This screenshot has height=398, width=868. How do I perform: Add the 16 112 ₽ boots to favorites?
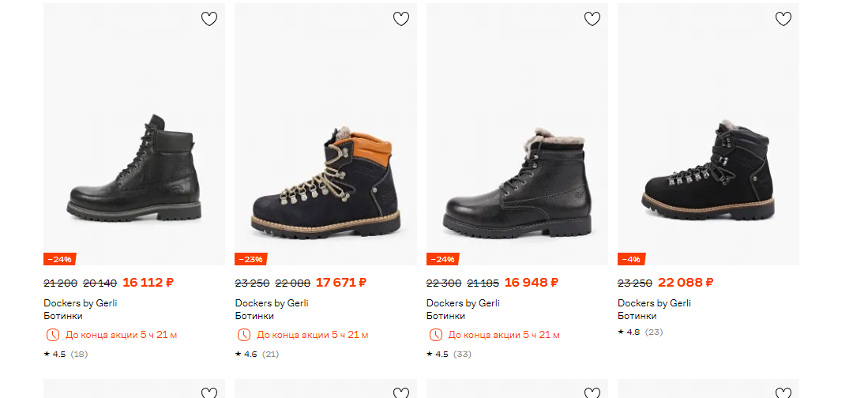coord(209,19)
